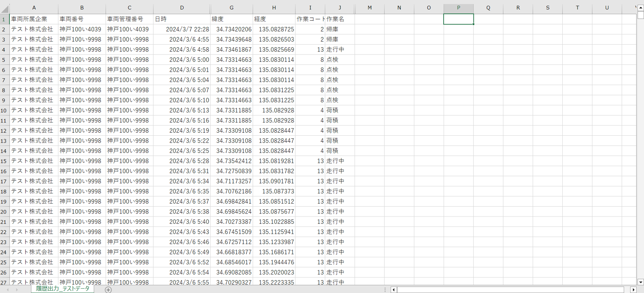Click longitude cell 135.087373
The width and height of the screenshot is (644, 293).
274,192
